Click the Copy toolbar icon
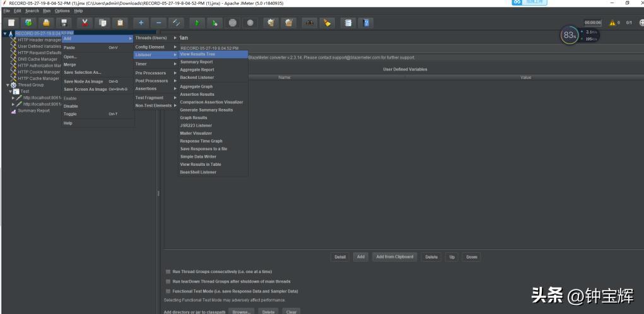644x314 pixels. tap(103, 23)
